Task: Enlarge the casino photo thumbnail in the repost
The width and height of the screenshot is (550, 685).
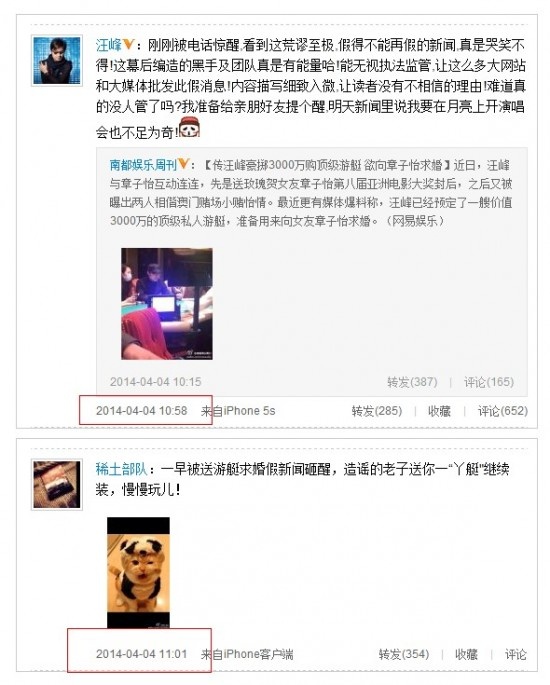Action: pos(167,304)
